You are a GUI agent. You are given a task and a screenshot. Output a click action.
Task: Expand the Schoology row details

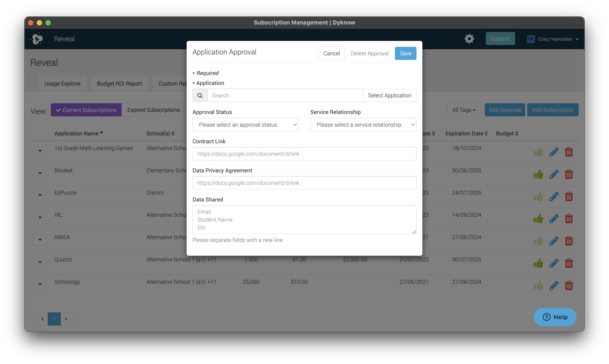(x=40, y=284)
